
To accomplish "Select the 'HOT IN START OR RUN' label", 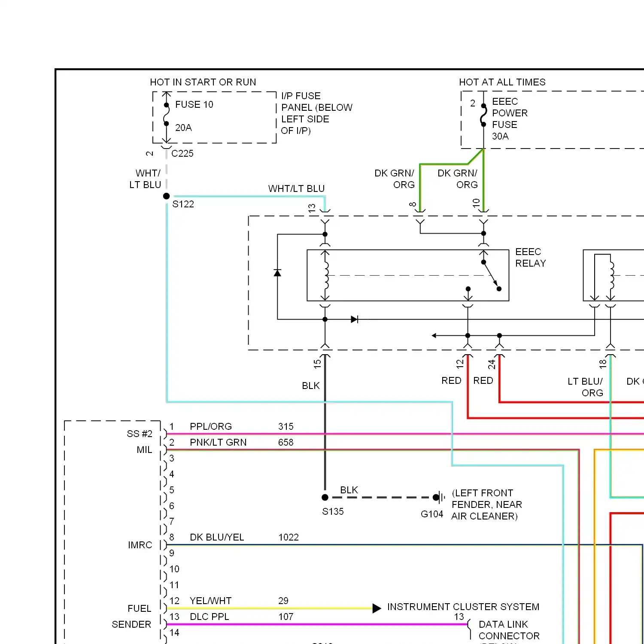I will click(203, 82).
